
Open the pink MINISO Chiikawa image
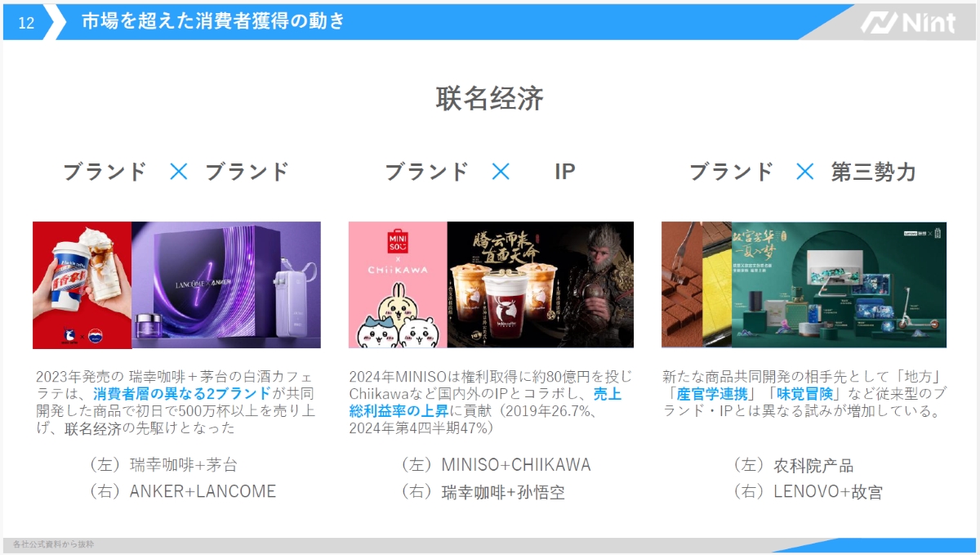pyautogui.click(x=398, y=285)
